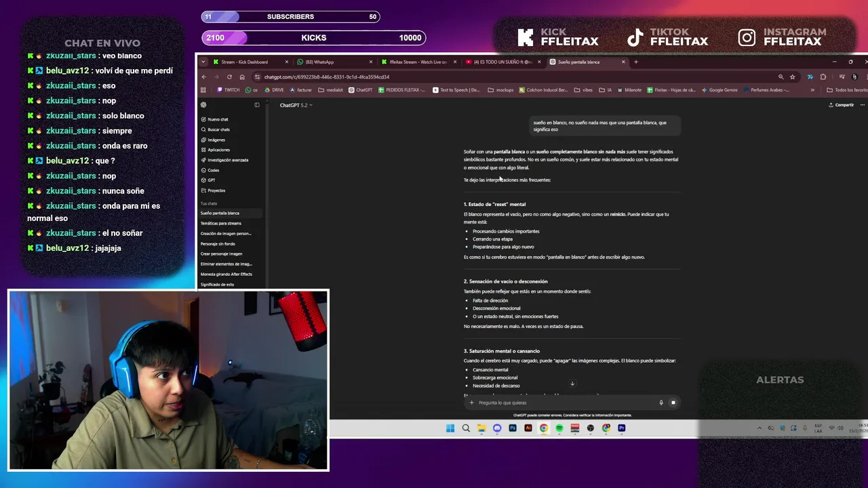Viewport: 868px width, 488px height.
Task: Open OBS from taskbar
Action: (591, 428)
